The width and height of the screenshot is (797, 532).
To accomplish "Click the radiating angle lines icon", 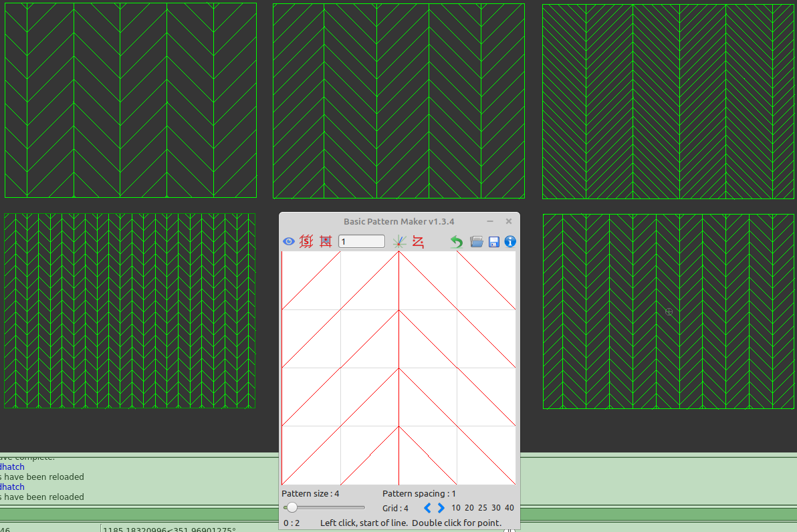I will tap(399, 241).
